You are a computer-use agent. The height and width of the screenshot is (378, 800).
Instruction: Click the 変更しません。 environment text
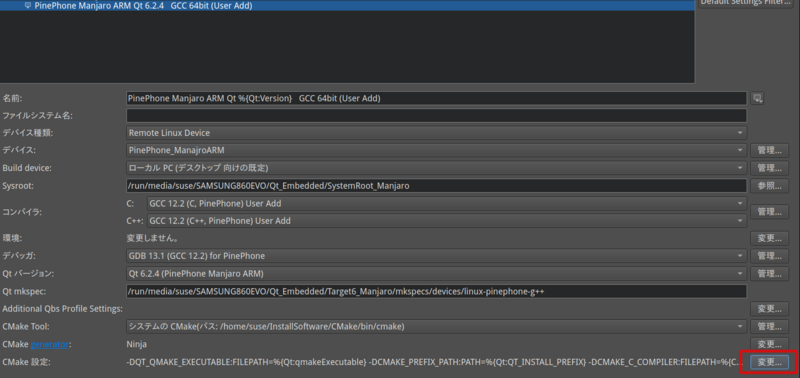pyautogui.click(x=152, y=238)
